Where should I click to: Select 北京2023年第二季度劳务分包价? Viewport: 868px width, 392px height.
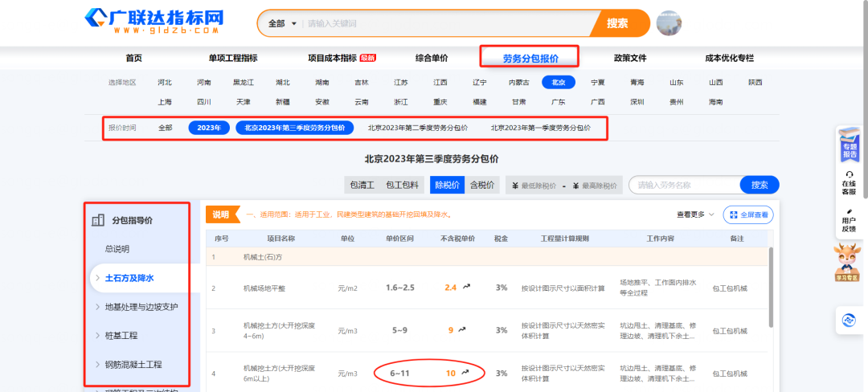(x=418, y=128)
